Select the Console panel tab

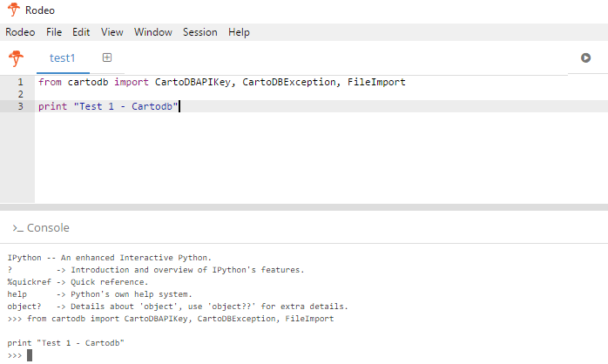[x=41, y=228]
